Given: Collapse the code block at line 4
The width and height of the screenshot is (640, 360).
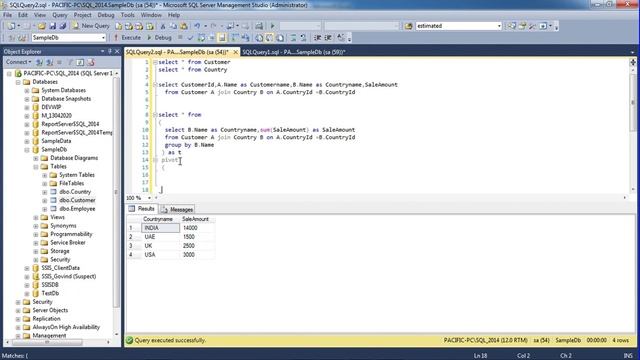Looking at the screenshot, I should pyautogui.click(x=155, y=84).
